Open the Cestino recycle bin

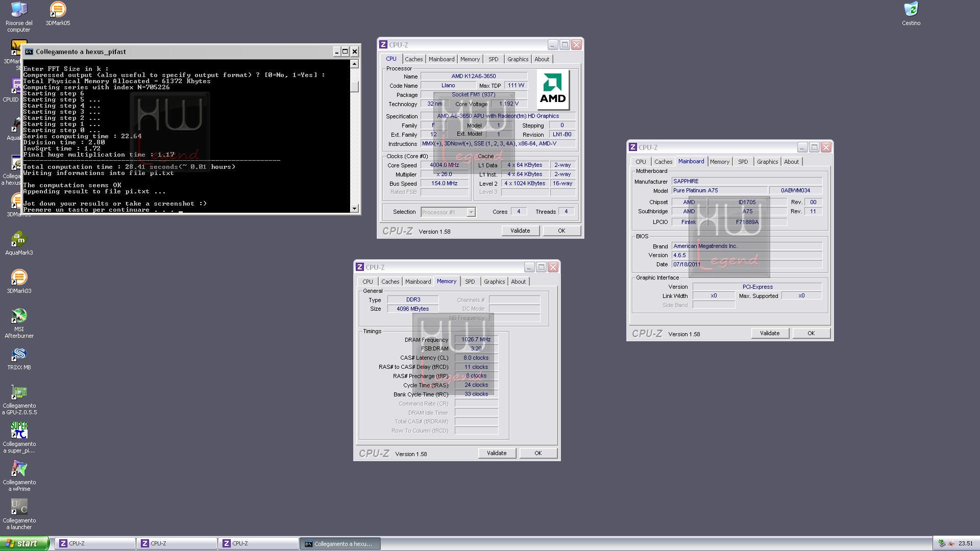pos(911,14)
